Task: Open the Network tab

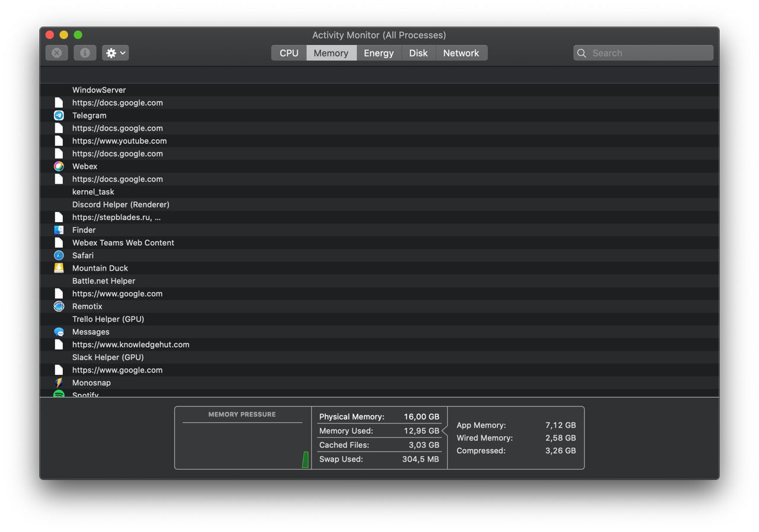Action: click(x=461, y=53)
